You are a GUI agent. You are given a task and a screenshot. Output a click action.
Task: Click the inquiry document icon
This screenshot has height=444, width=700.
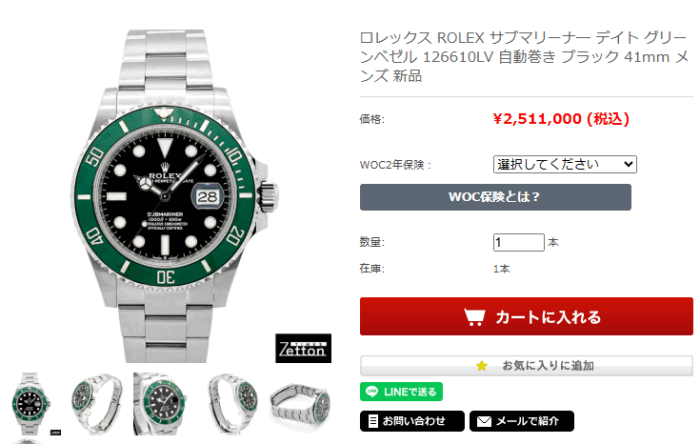[x=373, y=421]
